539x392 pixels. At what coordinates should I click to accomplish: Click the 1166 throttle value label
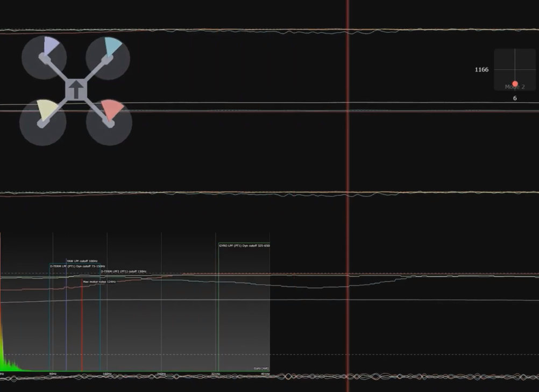click(x=481, y=70)
